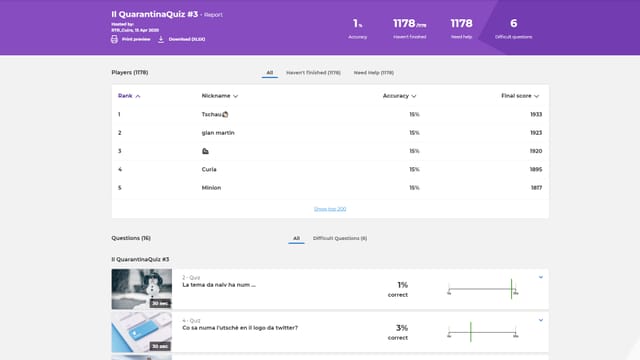Click the Download (XLSX) text link
The width and height of the screenshot is (640, 360).
pyautogui.click(x=187, y=39)
